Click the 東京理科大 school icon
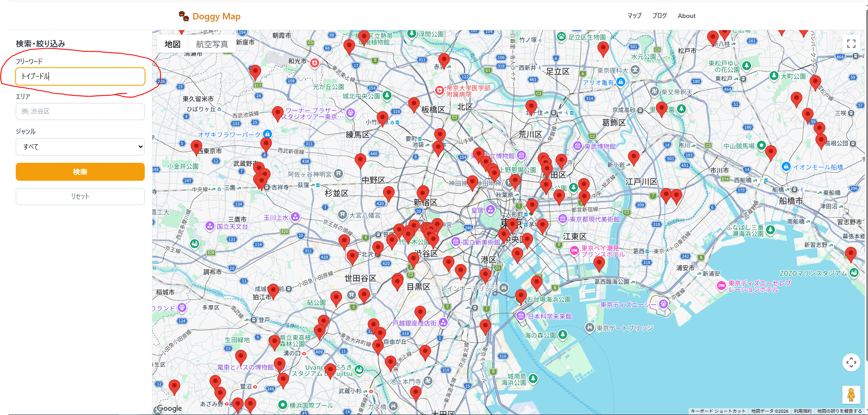This screenshot has height=415, width=868. 635,70
